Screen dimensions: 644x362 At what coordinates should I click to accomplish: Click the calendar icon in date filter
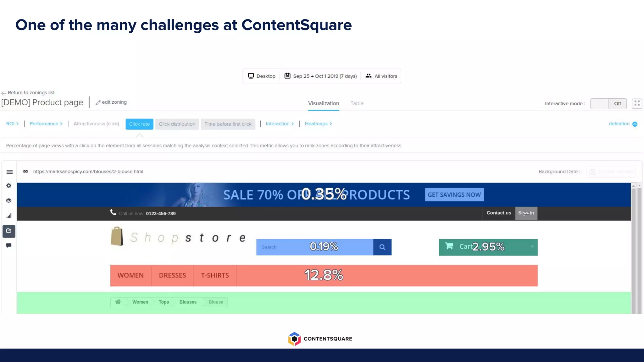[287, 76]
